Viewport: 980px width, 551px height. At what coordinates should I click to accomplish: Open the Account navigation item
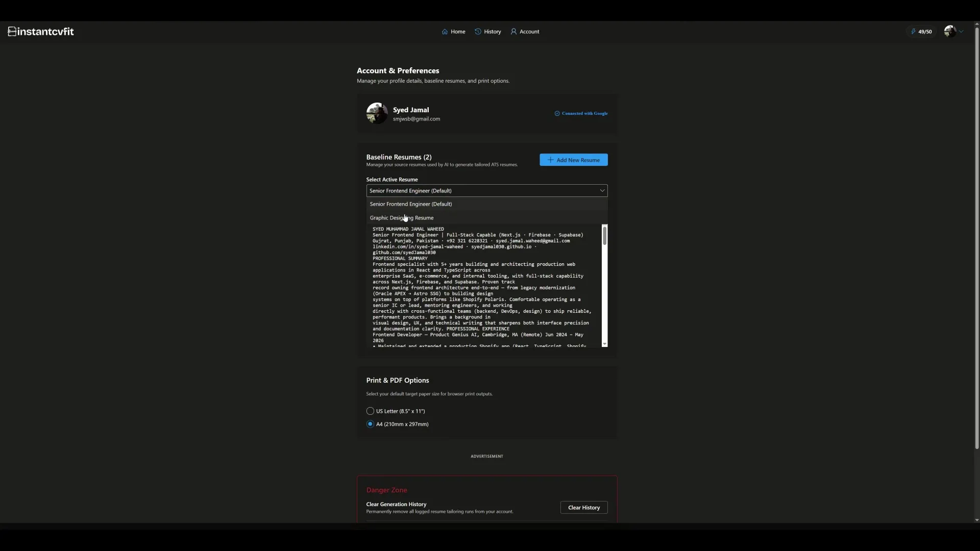(x=525, y=32)
